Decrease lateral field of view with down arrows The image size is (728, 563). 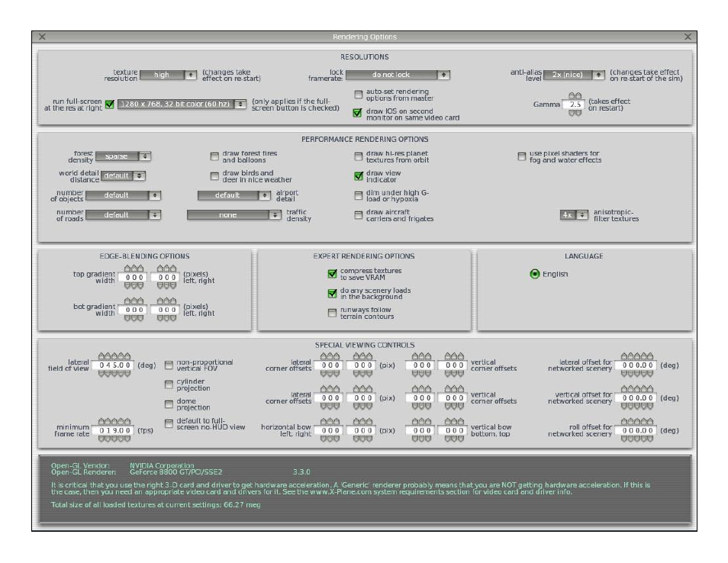click(114, 374)
